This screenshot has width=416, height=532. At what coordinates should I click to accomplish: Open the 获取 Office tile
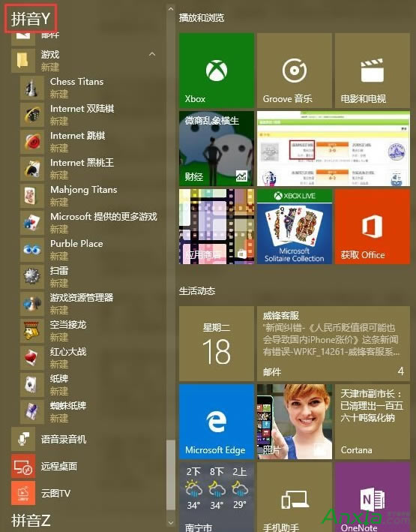click(x=373, y=227)
